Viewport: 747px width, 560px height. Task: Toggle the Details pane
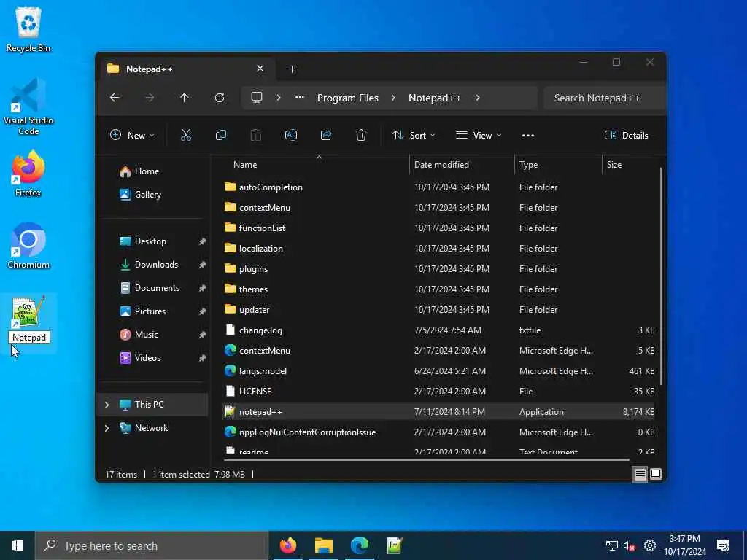click(627, 135)
